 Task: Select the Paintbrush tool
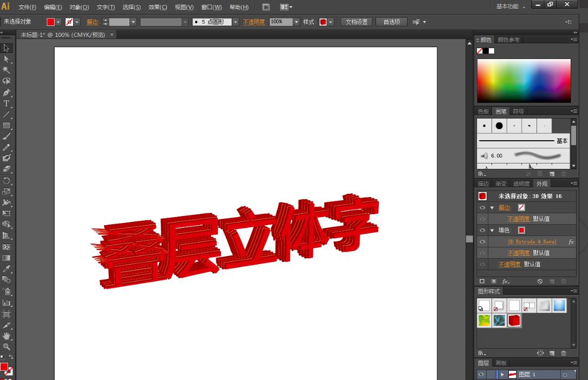coord(7,136)
